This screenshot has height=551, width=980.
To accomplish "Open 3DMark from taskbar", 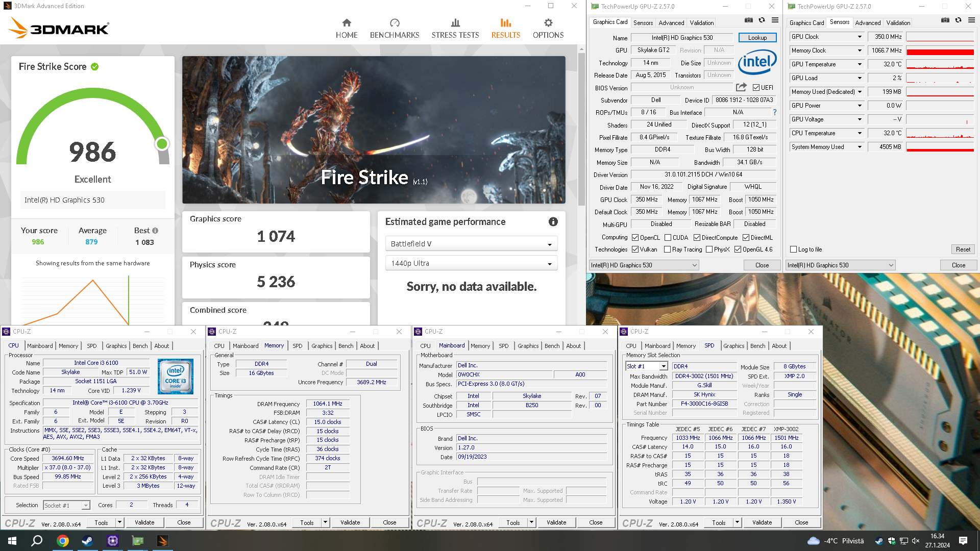I will click(x=163, y=541).
